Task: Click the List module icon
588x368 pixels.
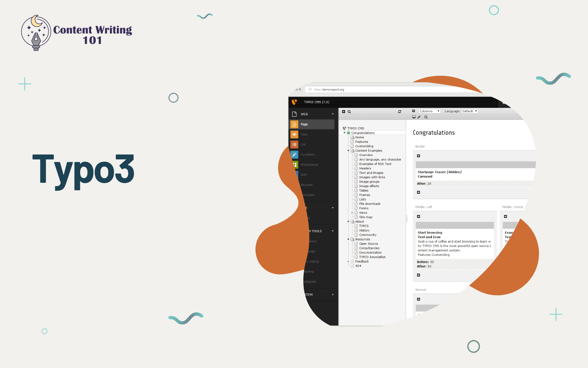Action: (x=294, y=144)
